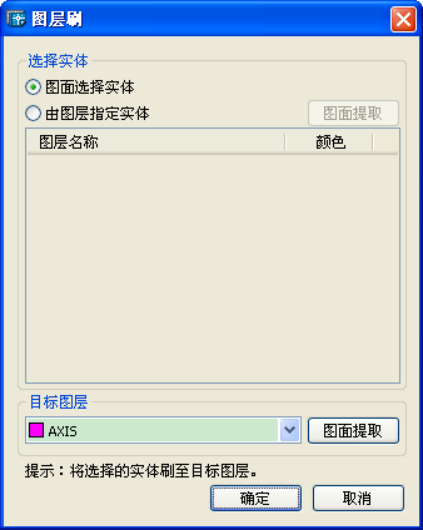Click the magenta AXIS color swatch

(x=36, y=430)
